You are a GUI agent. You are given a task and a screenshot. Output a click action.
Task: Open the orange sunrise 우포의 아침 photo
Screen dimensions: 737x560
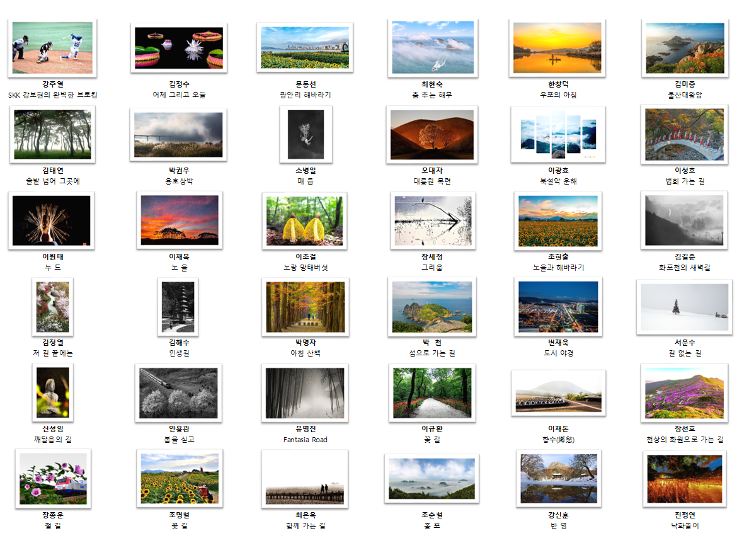pyautogui.click(x=557, y=48)
